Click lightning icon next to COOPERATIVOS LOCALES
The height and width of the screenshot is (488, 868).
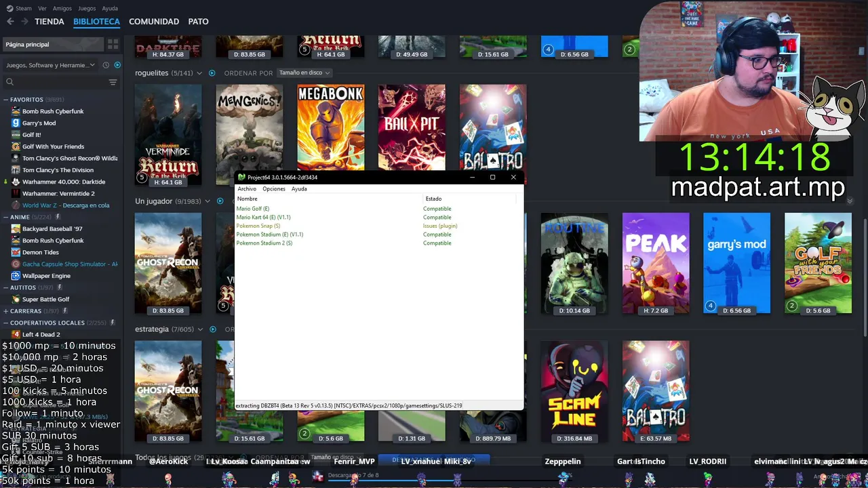coord(113,323)
